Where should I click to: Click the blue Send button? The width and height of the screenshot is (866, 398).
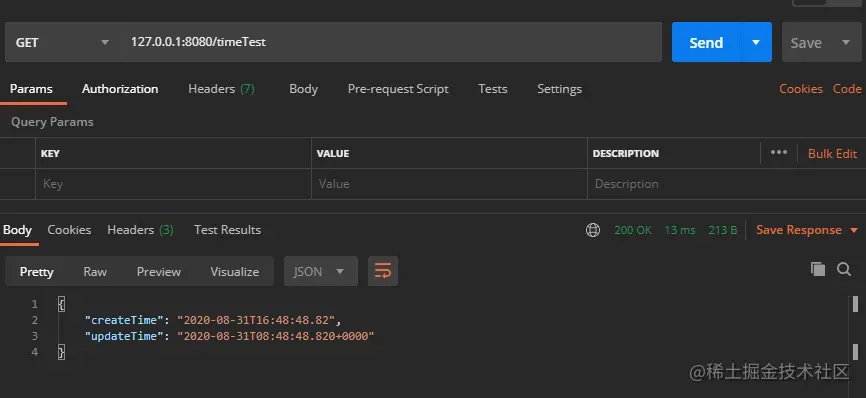706,43
